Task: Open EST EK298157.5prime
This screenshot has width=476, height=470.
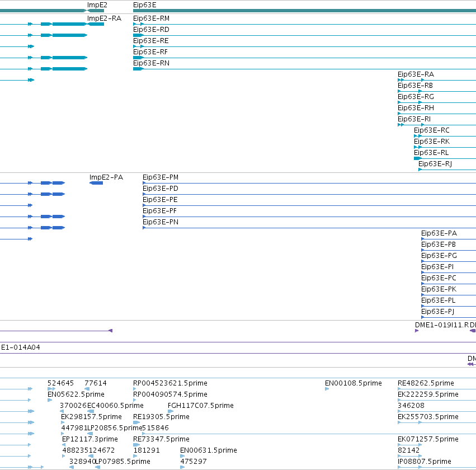Action: (91, 417)
